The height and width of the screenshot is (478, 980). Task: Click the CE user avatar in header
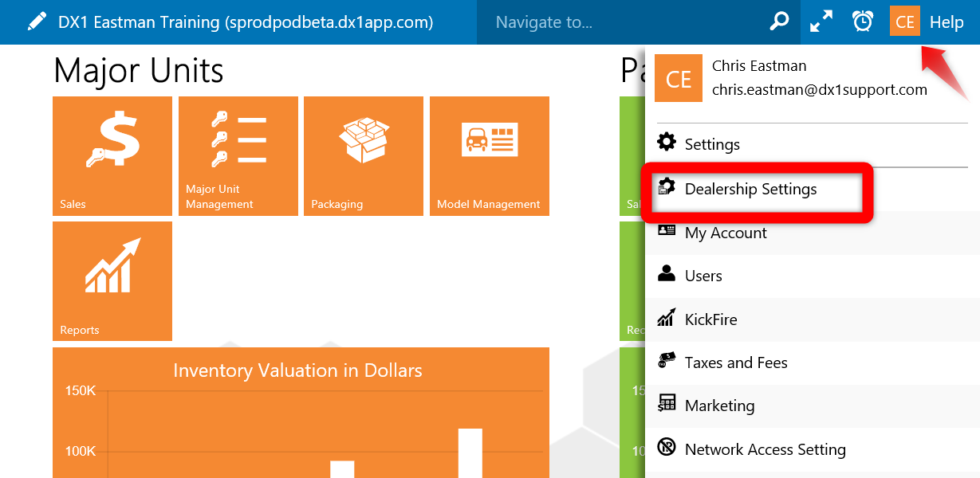click(905, 22)
